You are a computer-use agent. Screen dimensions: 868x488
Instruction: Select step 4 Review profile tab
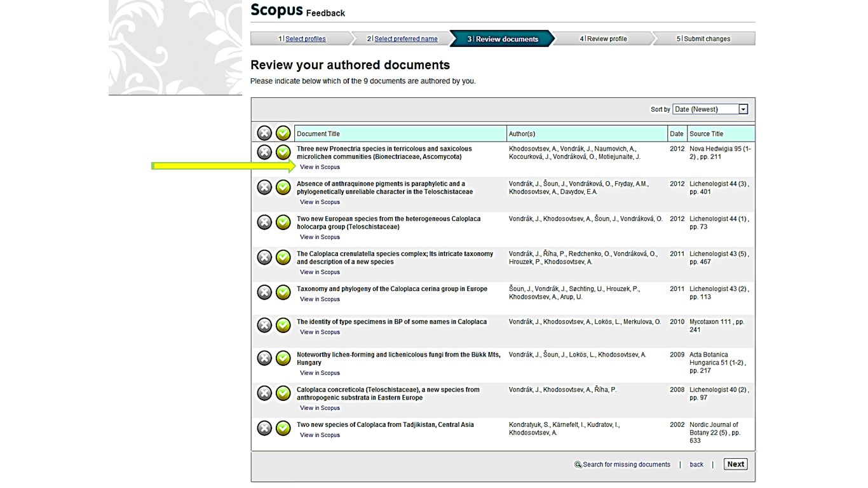[603, 39]
